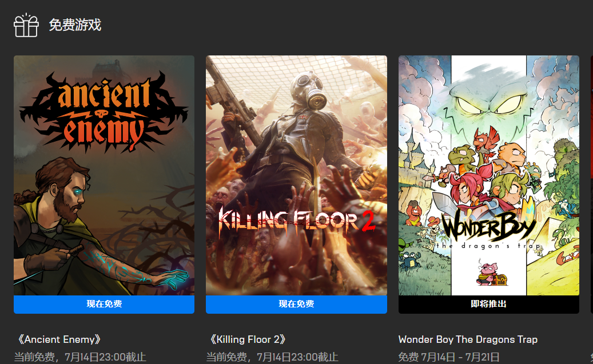This screenshot has width=593, height=364.
Task: Click Killing Floor 2's 当前免费 deadline text
Action: pos(272,357)
